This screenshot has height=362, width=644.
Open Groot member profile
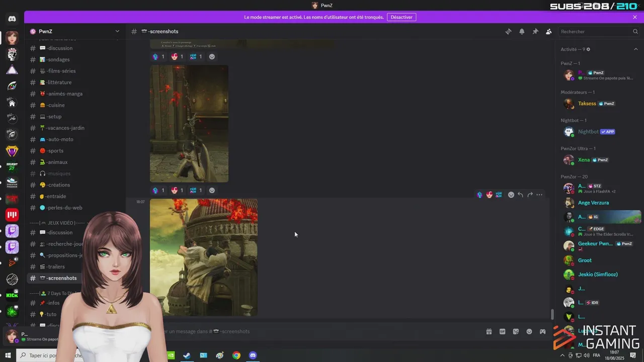(599, 260)
